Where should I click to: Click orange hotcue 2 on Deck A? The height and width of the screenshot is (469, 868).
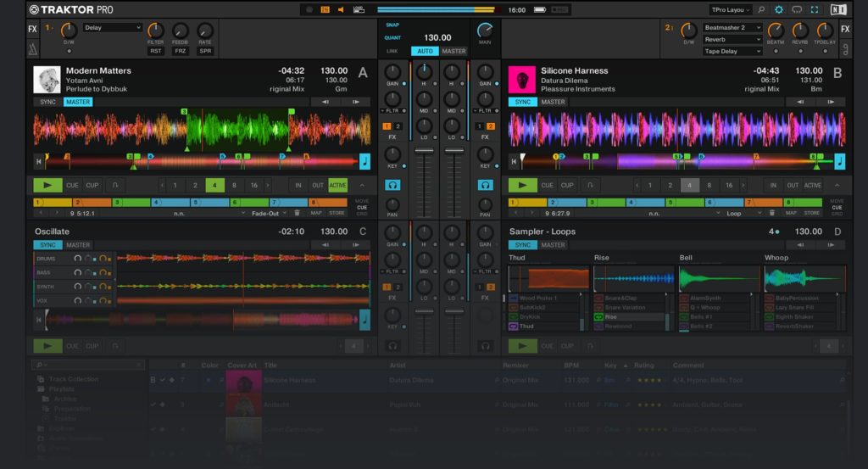coord(92,203)
